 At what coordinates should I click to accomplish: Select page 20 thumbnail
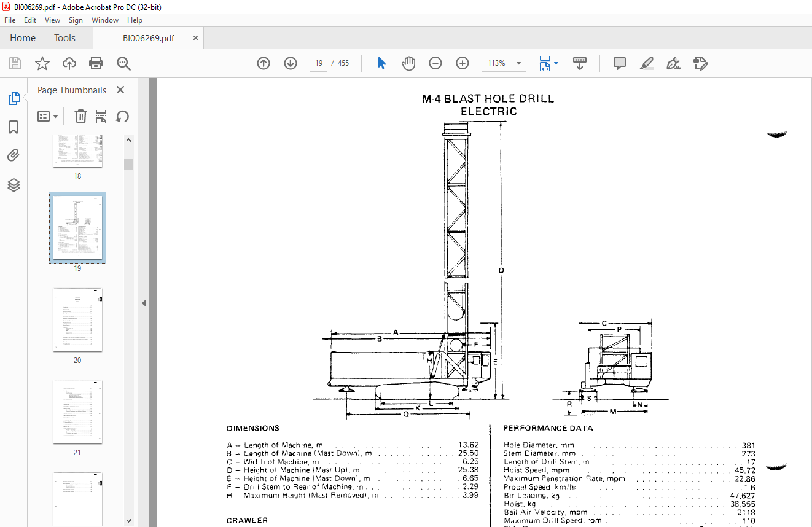point(77,319)
